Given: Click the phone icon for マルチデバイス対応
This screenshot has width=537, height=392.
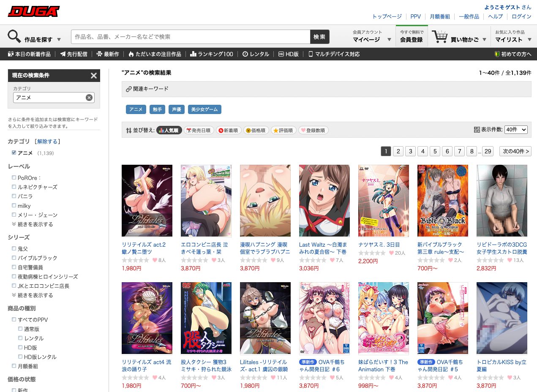Looking at the screenshot, I should pos(311,54).
